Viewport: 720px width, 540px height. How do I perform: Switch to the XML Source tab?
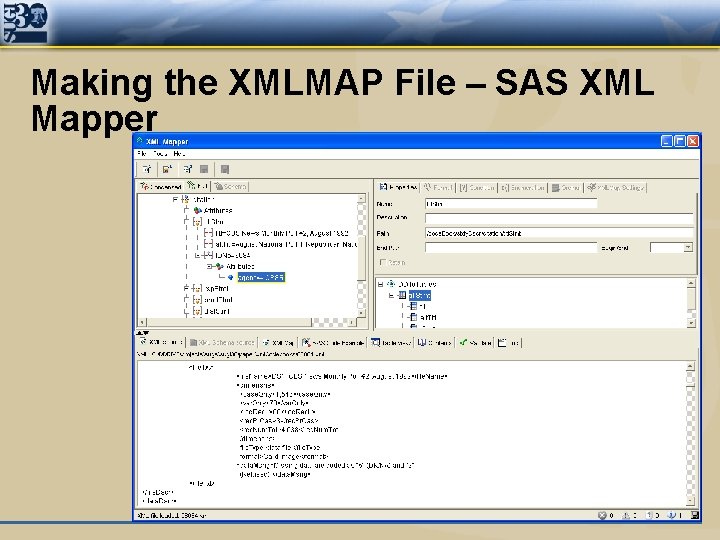pyautogui.click(x=161, y=343)
